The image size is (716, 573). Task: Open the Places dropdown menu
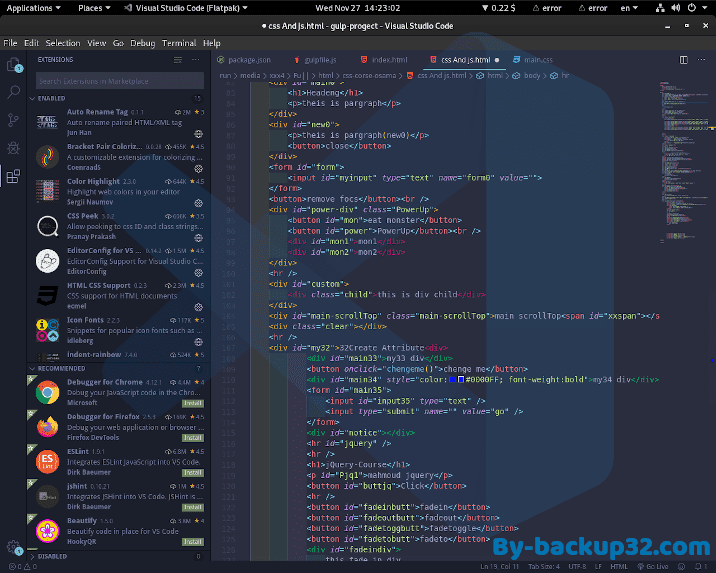[94, 8]
